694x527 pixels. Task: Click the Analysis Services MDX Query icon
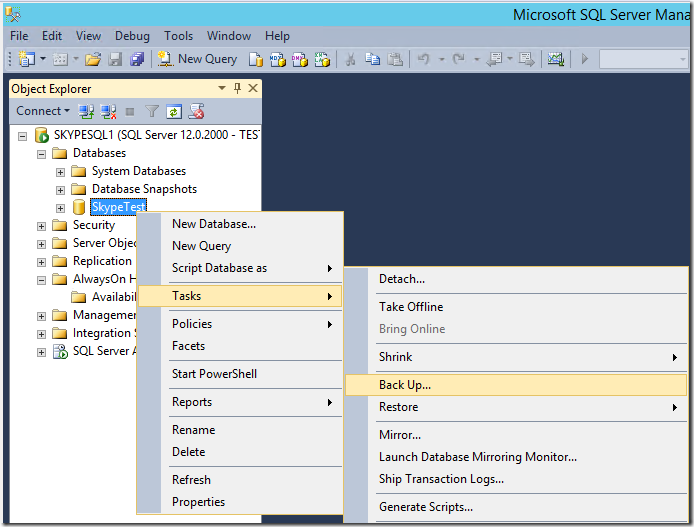(278, 59)
